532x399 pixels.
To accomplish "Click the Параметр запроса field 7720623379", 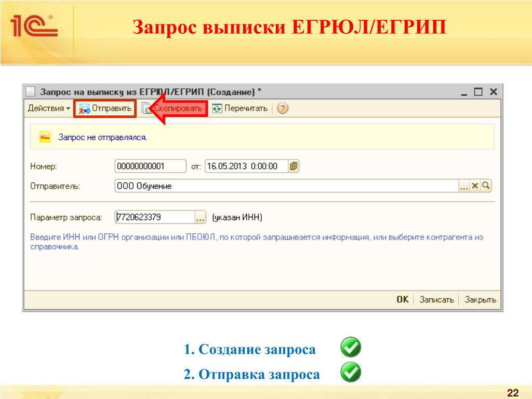I will [x=155, y=217].
